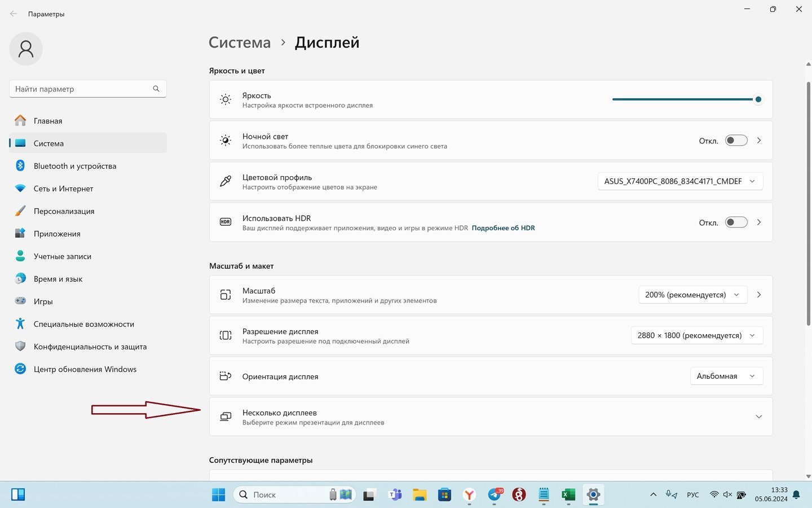This screenshot has height=508, width=812.
Task: Open the Масштаб 200% dropdown
Action: tap(692, 295)
